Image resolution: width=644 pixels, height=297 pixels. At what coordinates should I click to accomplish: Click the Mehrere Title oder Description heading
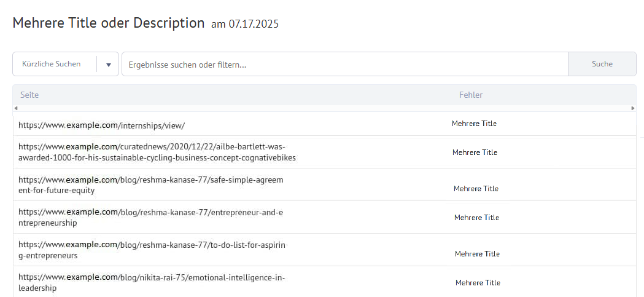[x=109, y=23]
